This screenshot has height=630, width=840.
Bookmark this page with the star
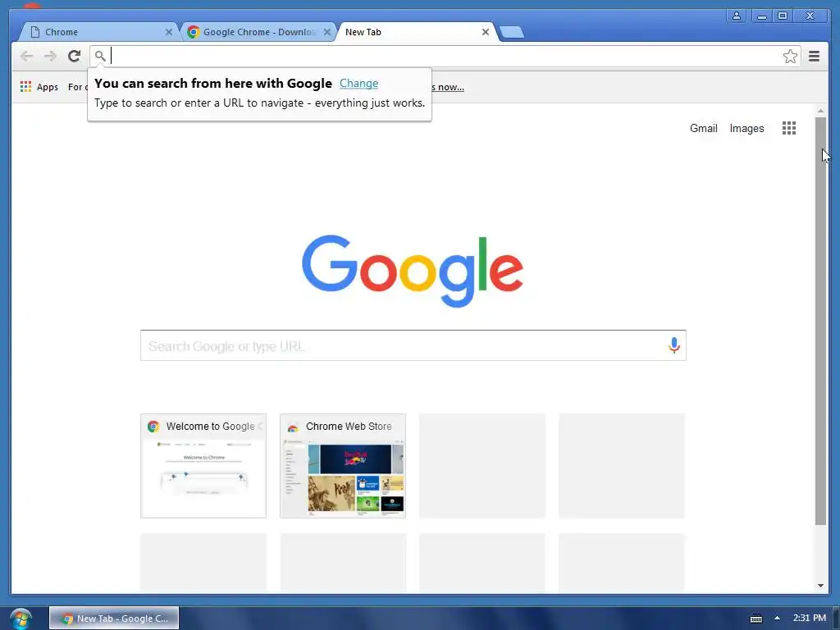click(x=790, y=57)
